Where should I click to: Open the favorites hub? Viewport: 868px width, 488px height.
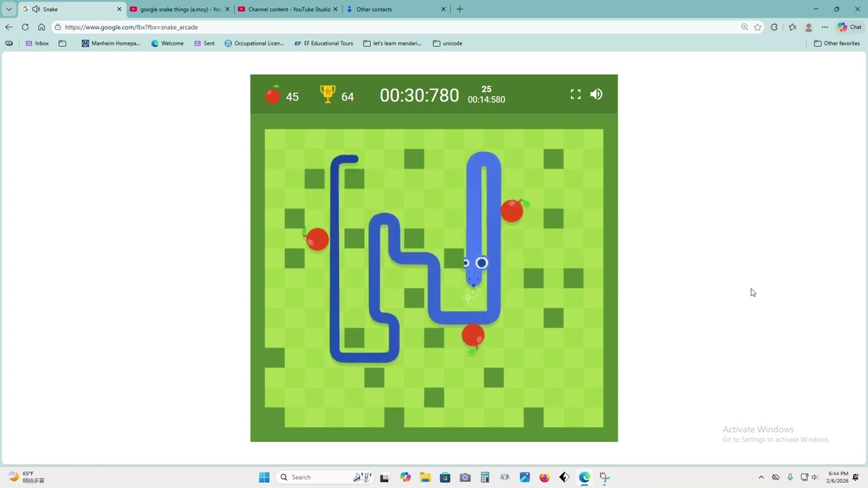point(792,27)
